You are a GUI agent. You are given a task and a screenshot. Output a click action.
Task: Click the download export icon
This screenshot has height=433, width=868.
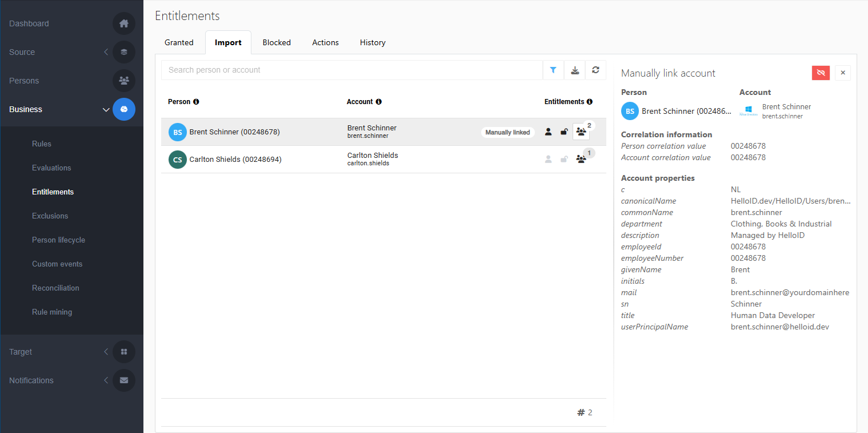(575, 70)
